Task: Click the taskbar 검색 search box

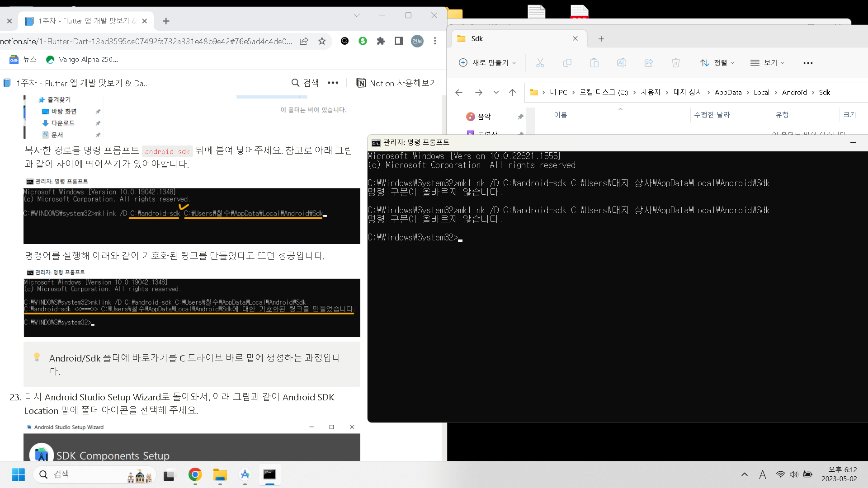Action: coord(94,474)
